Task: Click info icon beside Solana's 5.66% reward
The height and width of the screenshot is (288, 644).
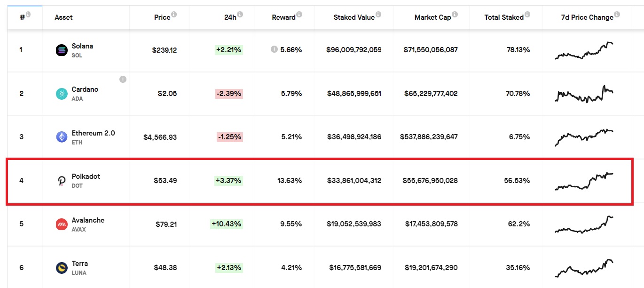Action: [274, 49]
